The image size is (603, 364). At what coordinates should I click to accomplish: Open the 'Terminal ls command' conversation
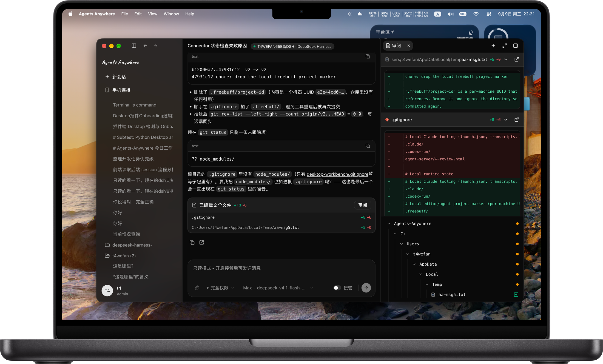click(x=135, y=105)
